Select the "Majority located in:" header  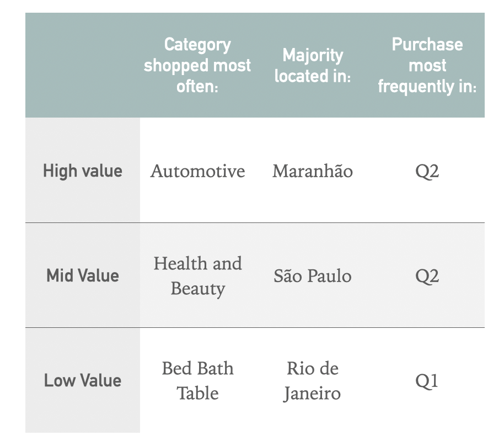point(313,65)
